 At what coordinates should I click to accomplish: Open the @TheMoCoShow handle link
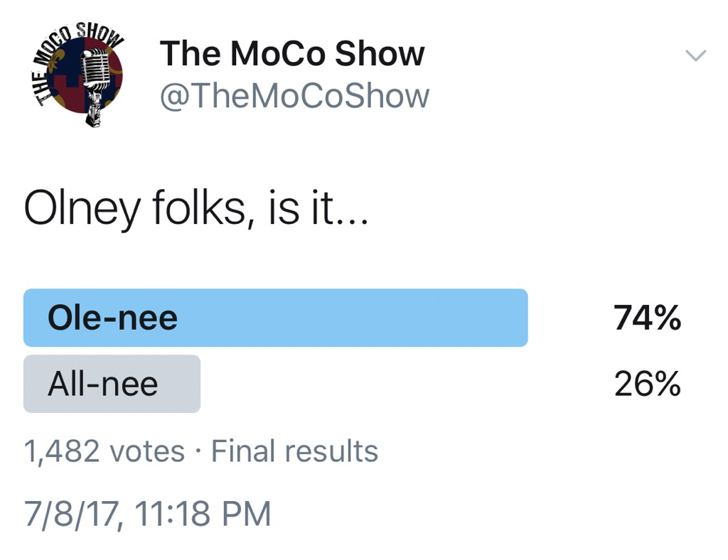294,97
